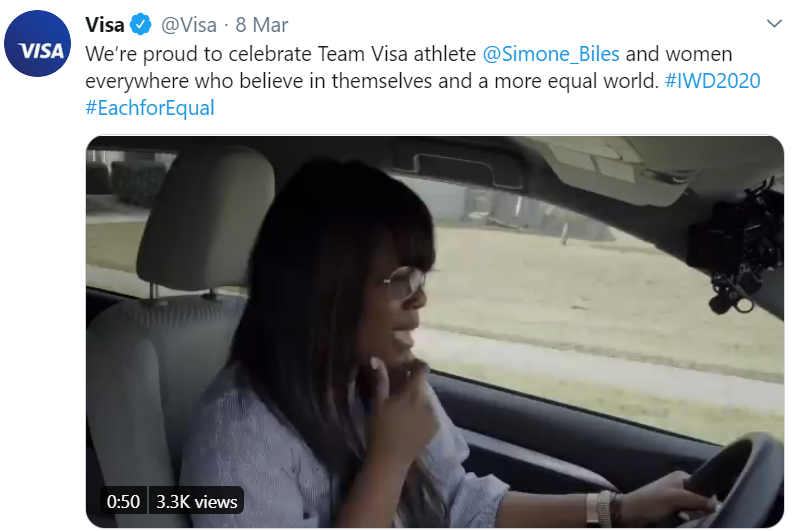This screenshot has width=797, height=531.
Task: Open the @Simone_Biles mention
Action: pyautogui.click(x=550, y=54)
